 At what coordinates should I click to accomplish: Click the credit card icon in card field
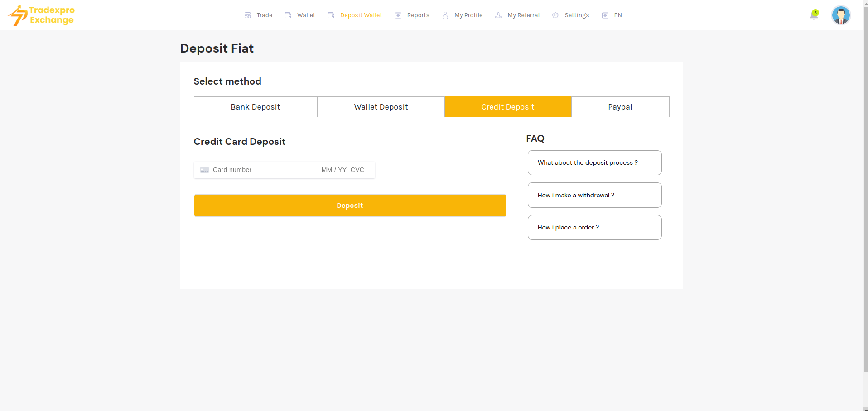click(204, 170)
